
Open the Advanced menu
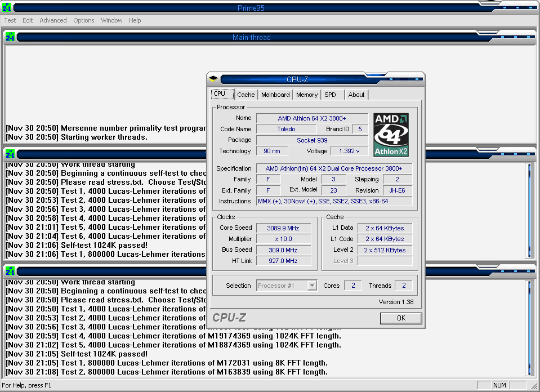click(53, 20)
